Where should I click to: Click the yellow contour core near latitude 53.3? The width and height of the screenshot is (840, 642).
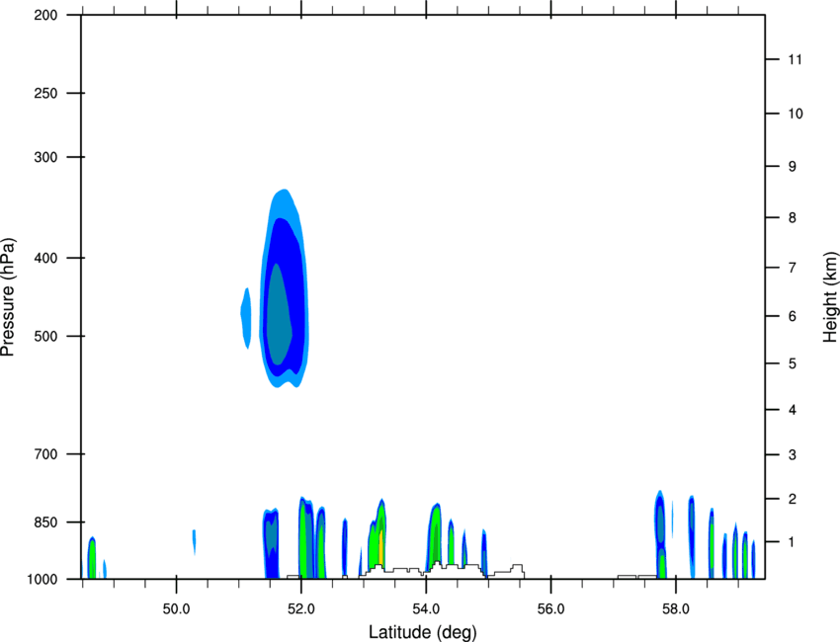point(380,545)
